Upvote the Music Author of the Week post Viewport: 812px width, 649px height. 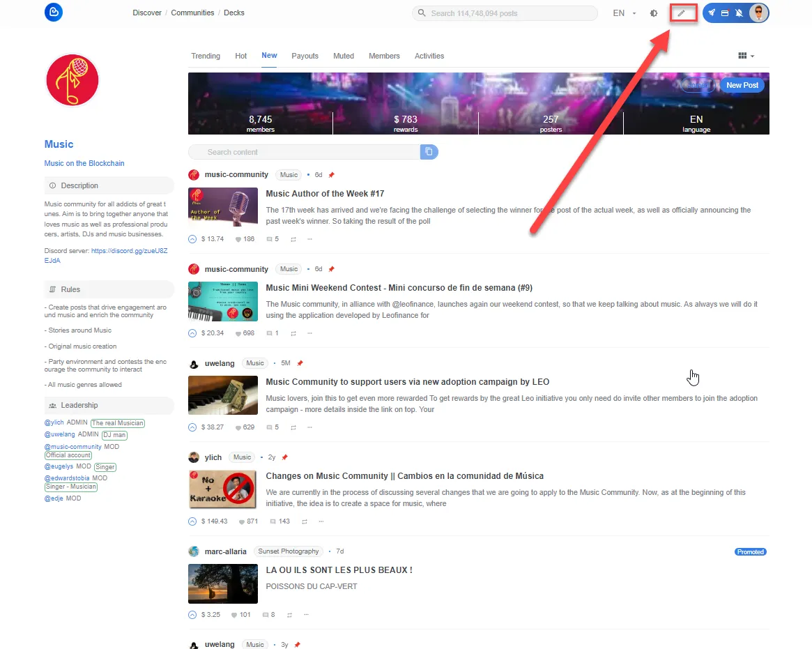(x=193, y=239)
